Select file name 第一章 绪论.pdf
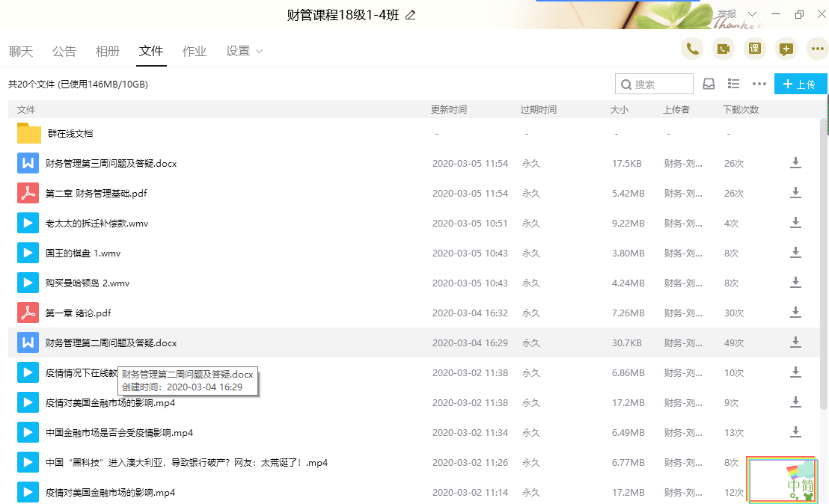The width and height of the screenshot is (829, 504). point(79,313)
